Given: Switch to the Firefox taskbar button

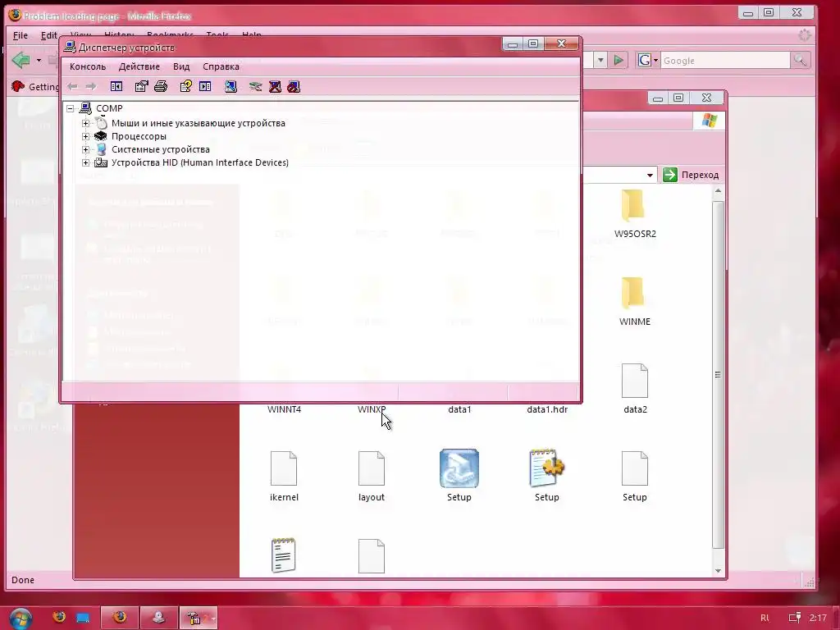Looking at the screenshot, I should (120, 619).
